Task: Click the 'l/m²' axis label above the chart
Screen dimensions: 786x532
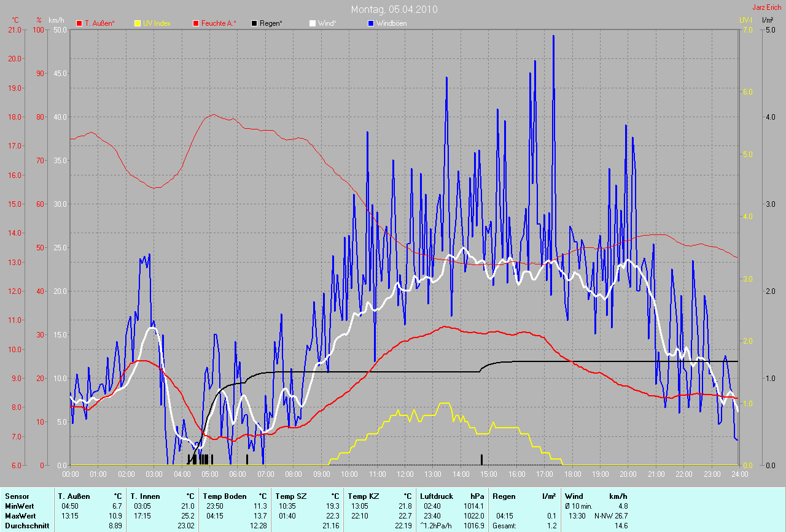Action: (x=768, y=20)
